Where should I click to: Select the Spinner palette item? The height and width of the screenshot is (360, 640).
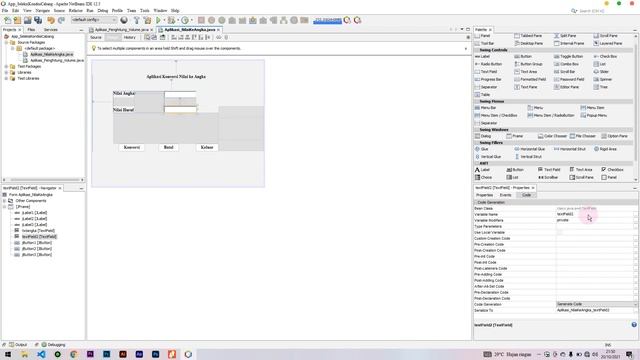602,79
